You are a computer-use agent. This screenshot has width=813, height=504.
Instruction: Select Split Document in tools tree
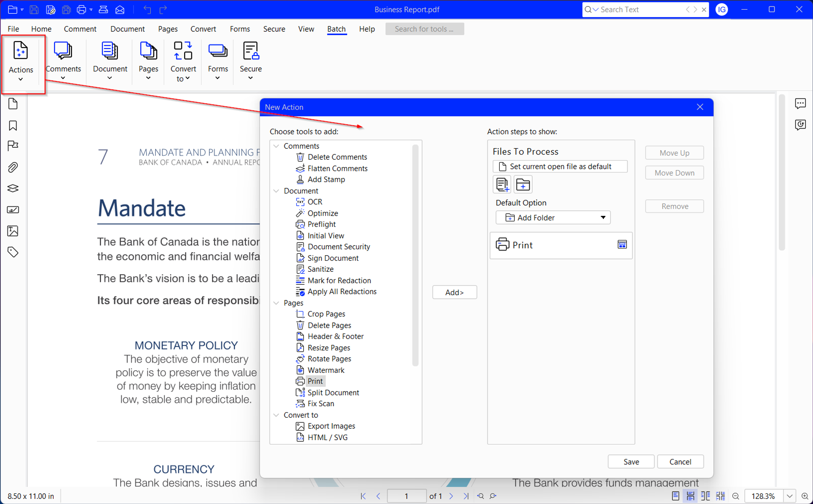[333, 393]
